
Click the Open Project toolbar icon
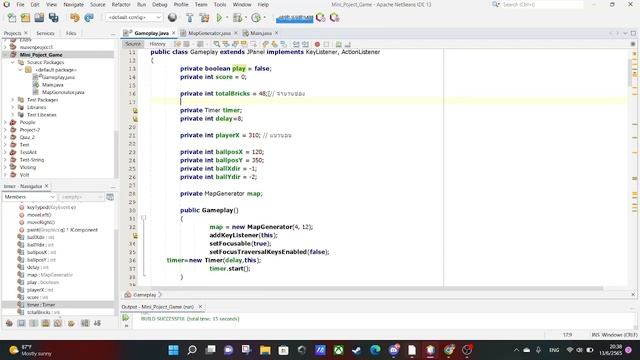point(39,18)
